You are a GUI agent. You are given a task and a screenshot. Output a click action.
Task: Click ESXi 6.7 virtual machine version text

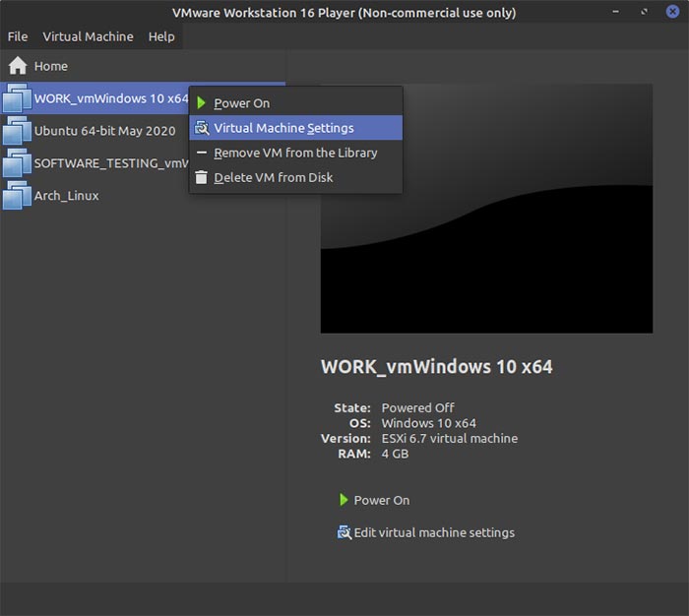tap(450, 438)
